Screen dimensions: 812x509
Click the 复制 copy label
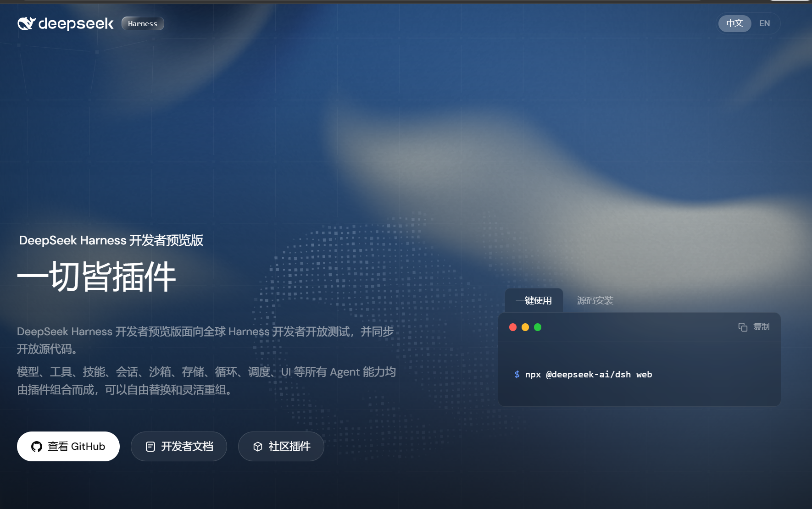[761, 326]
